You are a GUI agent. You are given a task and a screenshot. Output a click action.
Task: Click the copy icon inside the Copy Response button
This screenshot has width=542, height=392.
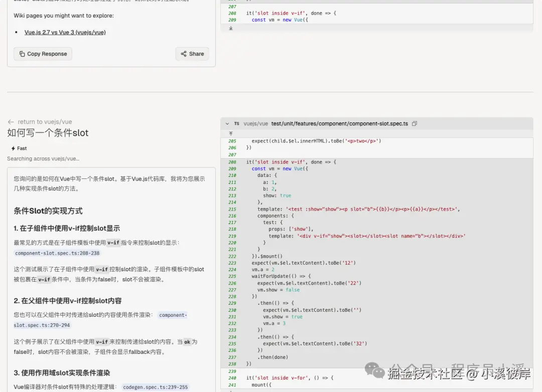pos(22,54)
